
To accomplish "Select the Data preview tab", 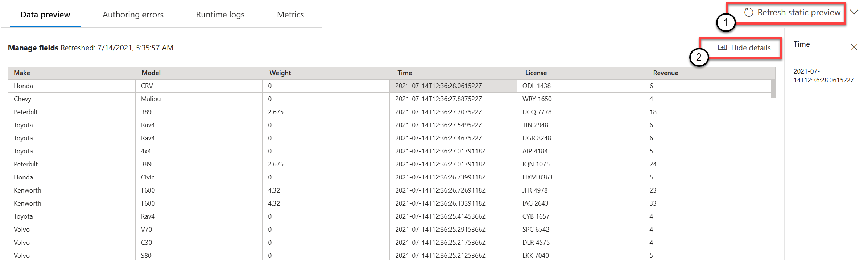I will pos(45,15).
